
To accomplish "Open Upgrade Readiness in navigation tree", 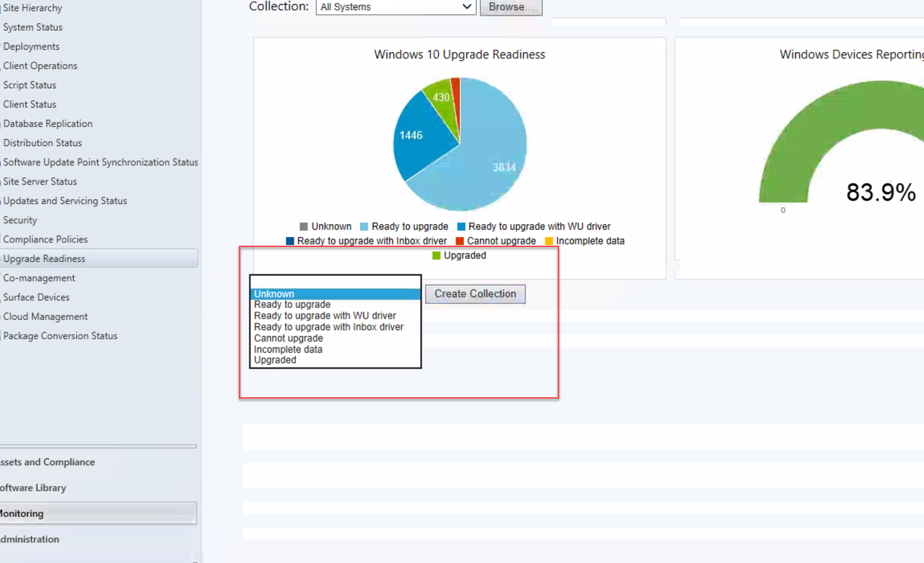I will (x=44, y=259).
